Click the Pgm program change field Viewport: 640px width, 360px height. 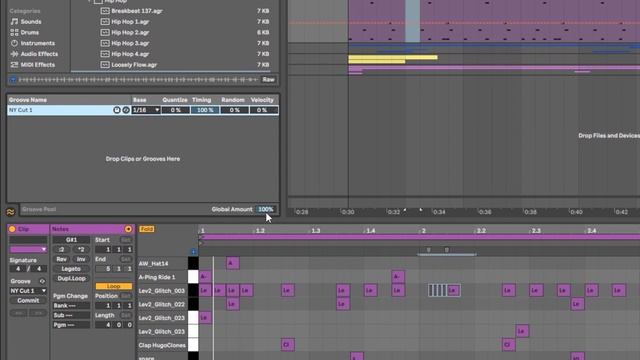pyautogui.click(x=71, y=325)
